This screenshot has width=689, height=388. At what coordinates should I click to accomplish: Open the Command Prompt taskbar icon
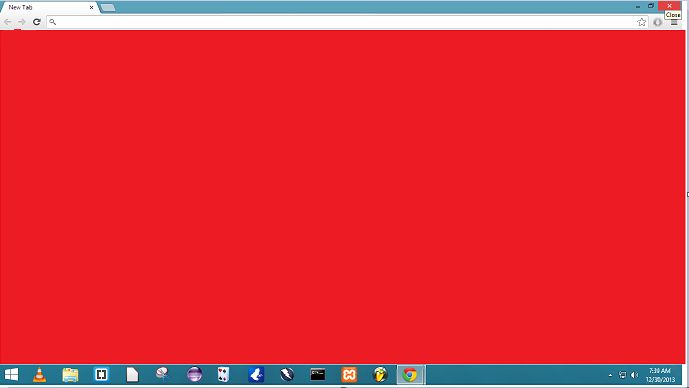318,375
